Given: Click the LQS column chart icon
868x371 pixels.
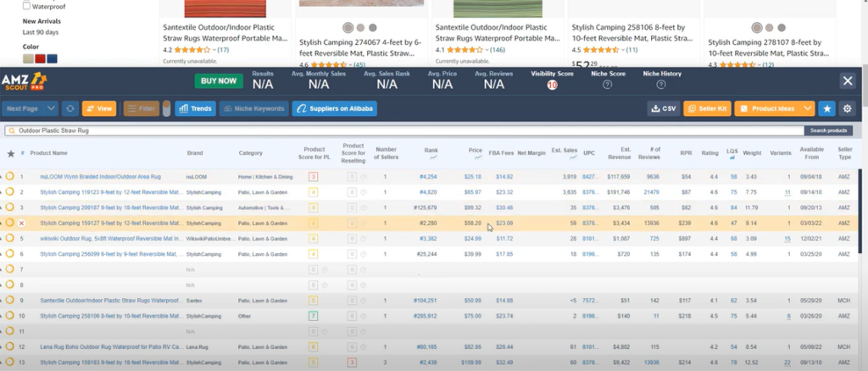Looking at the screenshot, I should (x=732, y=158).
